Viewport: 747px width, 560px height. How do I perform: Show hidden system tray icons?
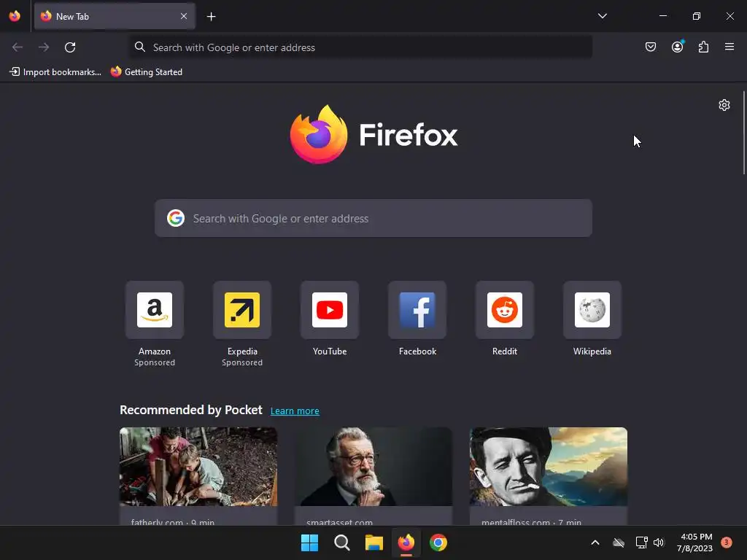click(x=595, y=542)
